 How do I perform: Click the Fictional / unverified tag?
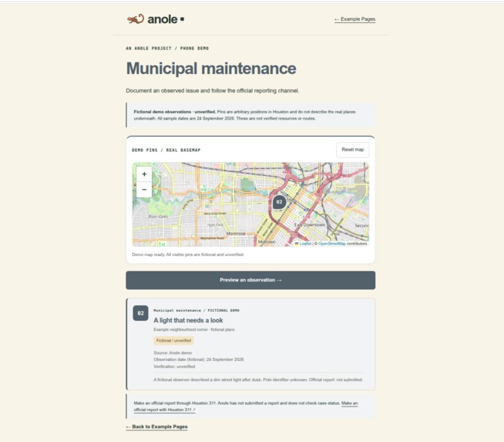pyautogui.click(x=173, y=340)
